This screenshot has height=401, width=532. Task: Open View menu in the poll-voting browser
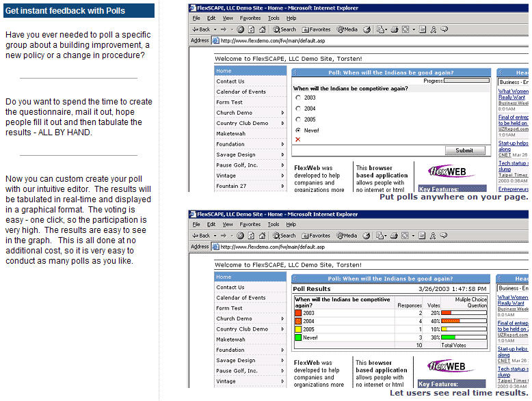coord(228,18)
